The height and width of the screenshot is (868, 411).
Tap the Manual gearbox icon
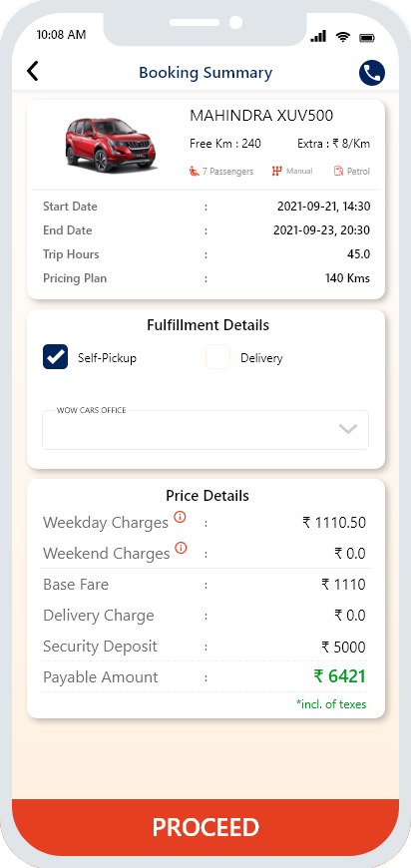coord(276,171)
